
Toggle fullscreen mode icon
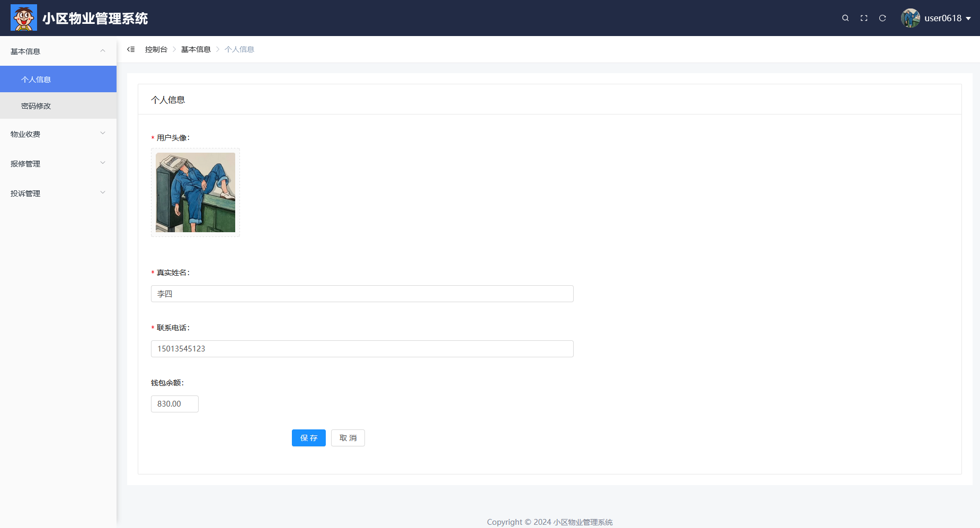864,18
